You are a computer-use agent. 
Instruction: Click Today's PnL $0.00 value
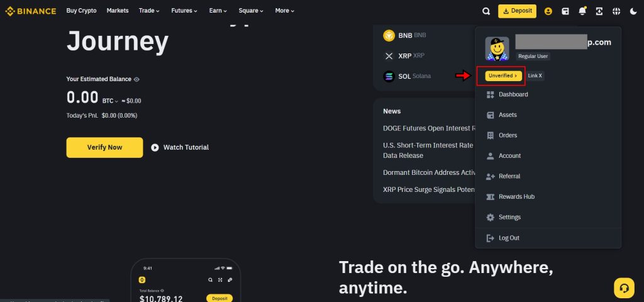(x=119, y=116)
